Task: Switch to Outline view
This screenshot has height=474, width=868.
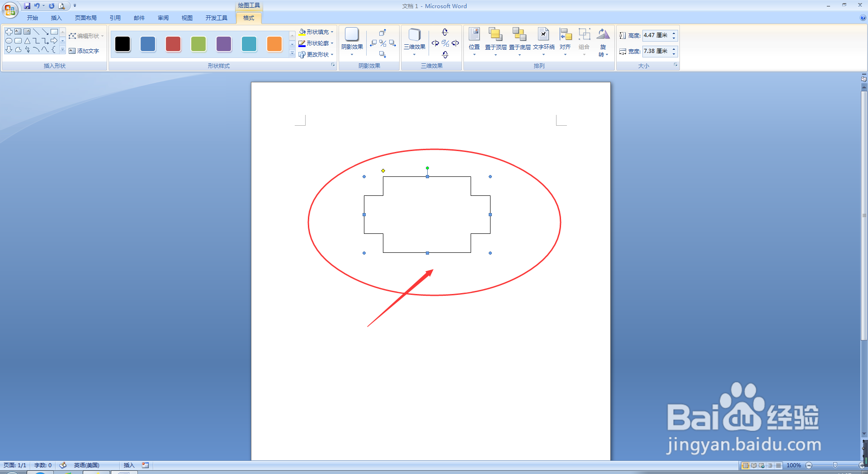Action: [770, 465]
